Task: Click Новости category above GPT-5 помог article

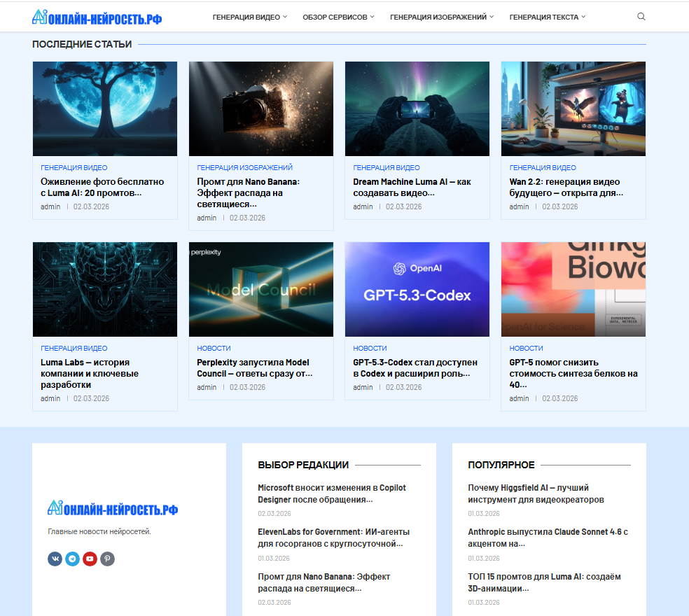Action: pos(526,349)
